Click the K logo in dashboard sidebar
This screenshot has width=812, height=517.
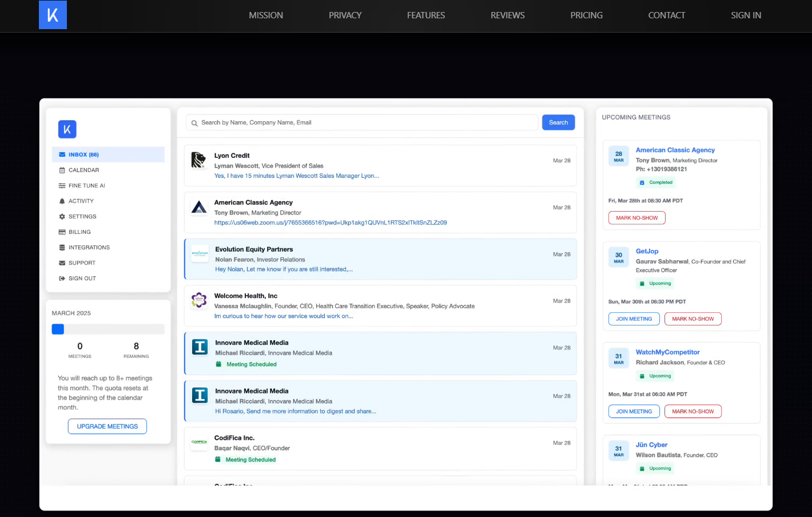(67, 129)
